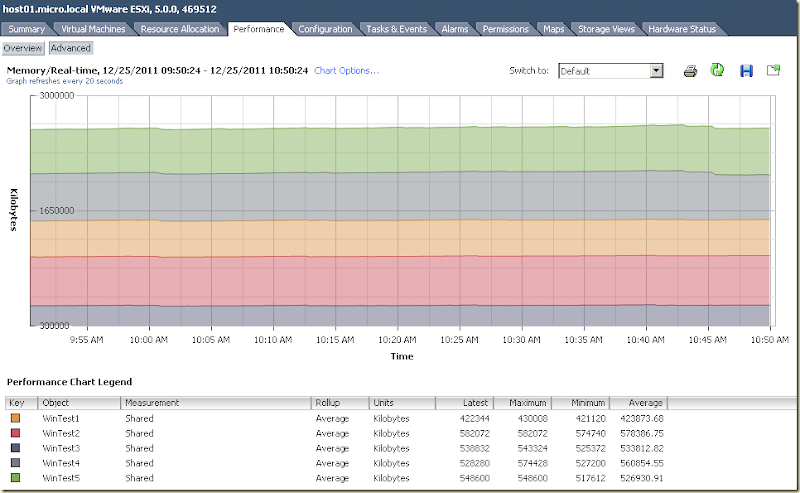Click the gray WinTest4 color key
Viewport: 800px width, 493px height.
(x=15, y=462)
